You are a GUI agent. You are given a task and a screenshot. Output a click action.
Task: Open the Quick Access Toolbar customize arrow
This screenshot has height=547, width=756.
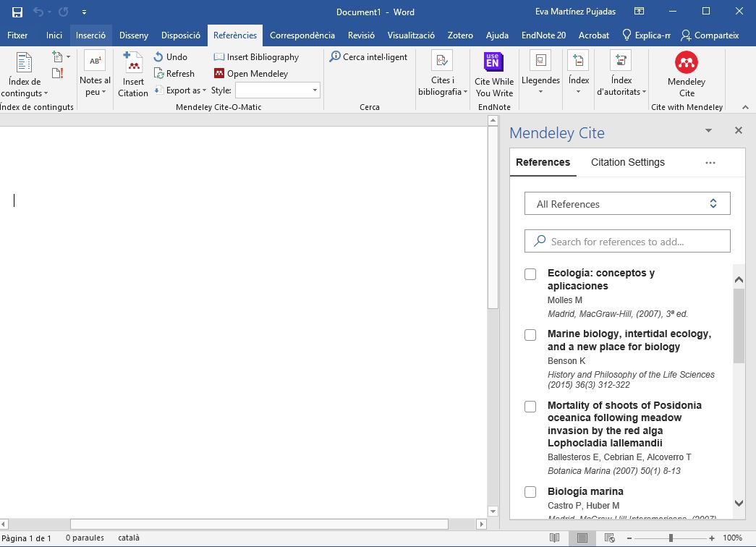pos(84,12)
